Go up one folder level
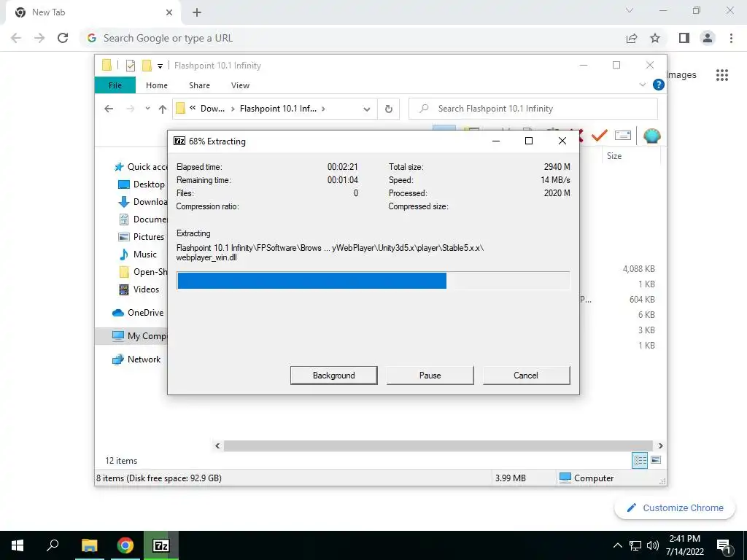747x560 pixels. (163, 109)
